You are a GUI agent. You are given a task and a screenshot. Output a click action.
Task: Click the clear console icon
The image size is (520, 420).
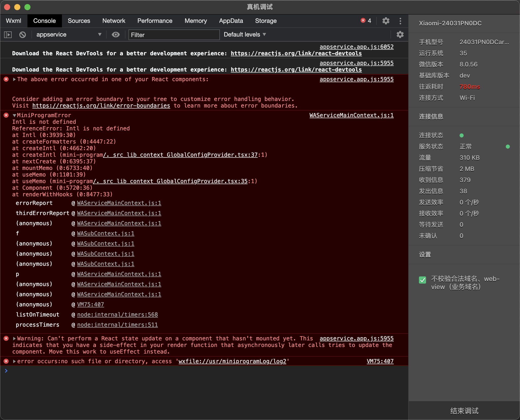(23, 34)
